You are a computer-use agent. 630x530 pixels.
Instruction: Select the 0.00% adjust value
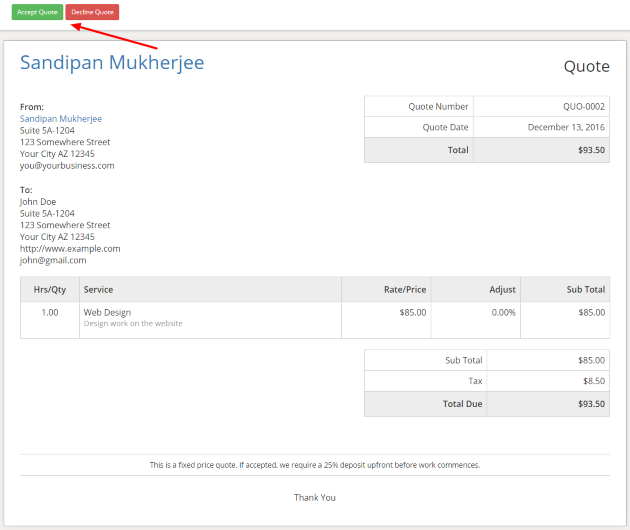(503, 313)
